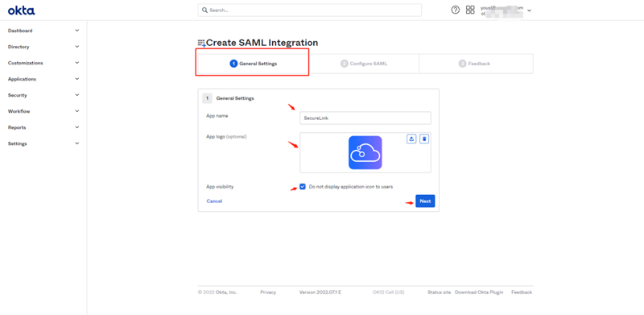Expand the Reports sidebar menu
Screen dimensions: 644x315
[x=43, y=127]
